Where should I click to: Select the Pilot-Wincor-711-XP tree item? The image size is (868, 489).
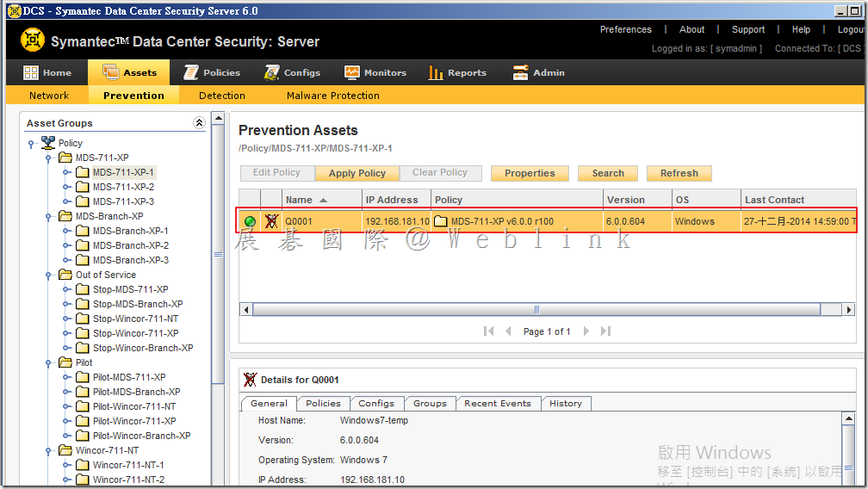pos(134,421)
